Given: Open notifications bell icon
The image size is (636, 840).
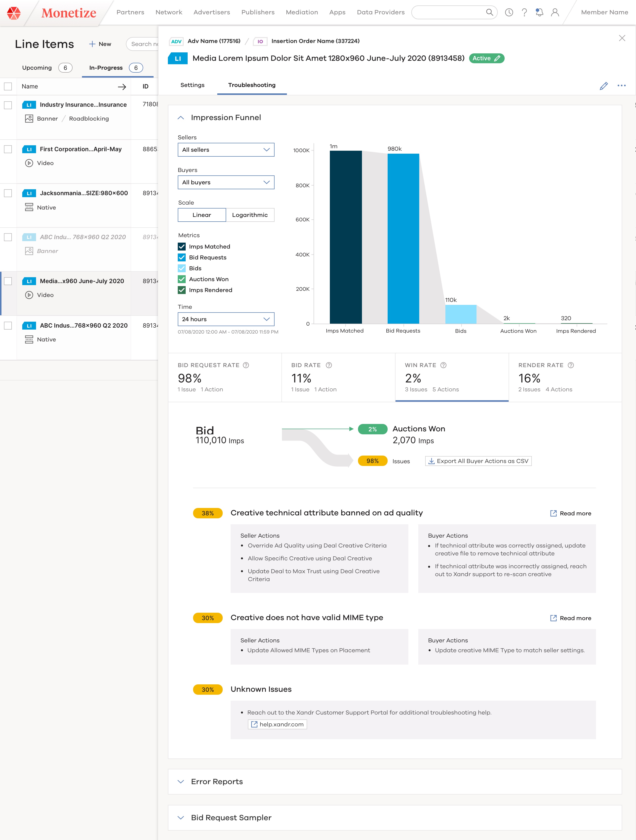Looking at the screenshot, I should coord(539,13).
